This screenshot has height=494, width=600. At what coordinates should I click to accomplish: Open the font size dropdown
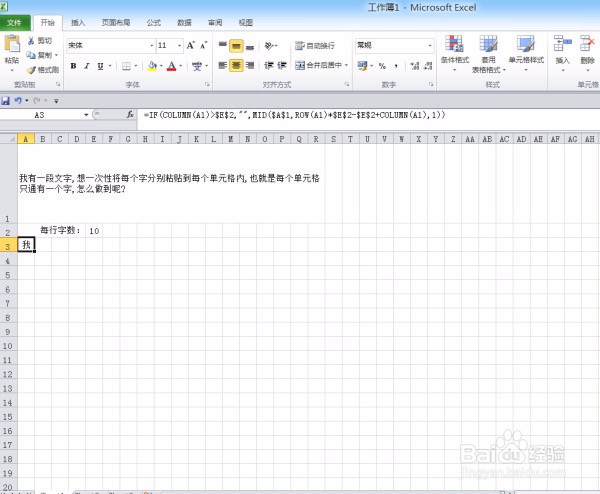click(179, 46)
